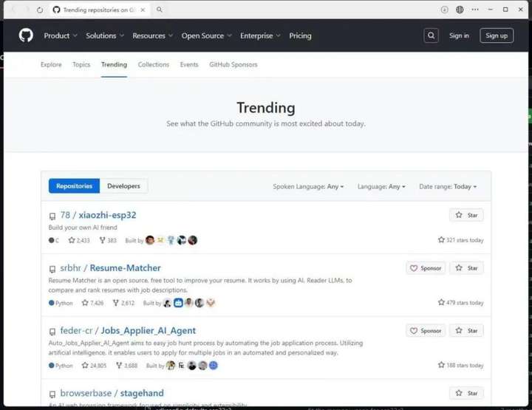Select the Trending tab

pos(114,64)
